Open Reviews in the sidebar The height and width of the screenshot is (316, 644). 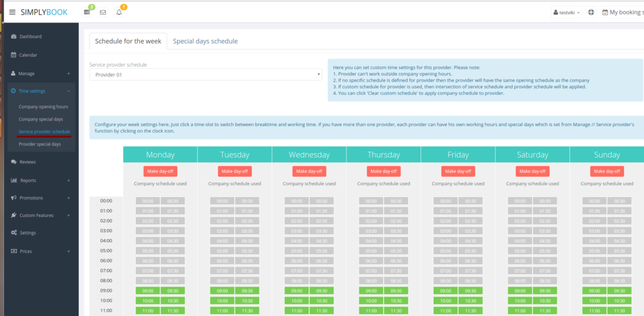pos(27,162)
